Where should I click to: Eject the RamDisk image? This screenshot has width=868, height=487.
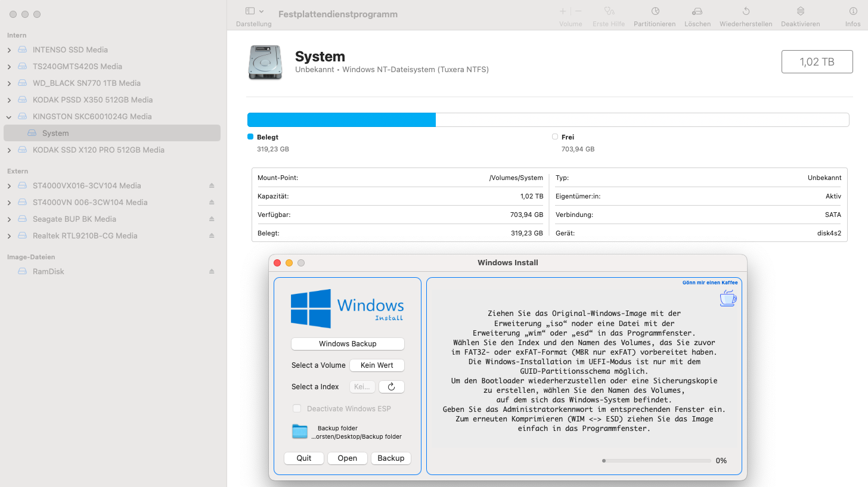click(x=212, y=272)
